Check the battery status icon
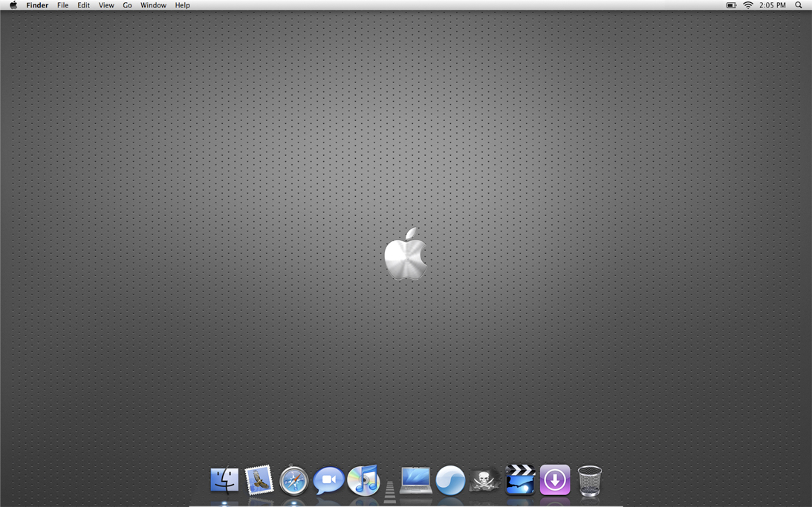The width and height of the screenshot is (812, 507). (731, 5)
